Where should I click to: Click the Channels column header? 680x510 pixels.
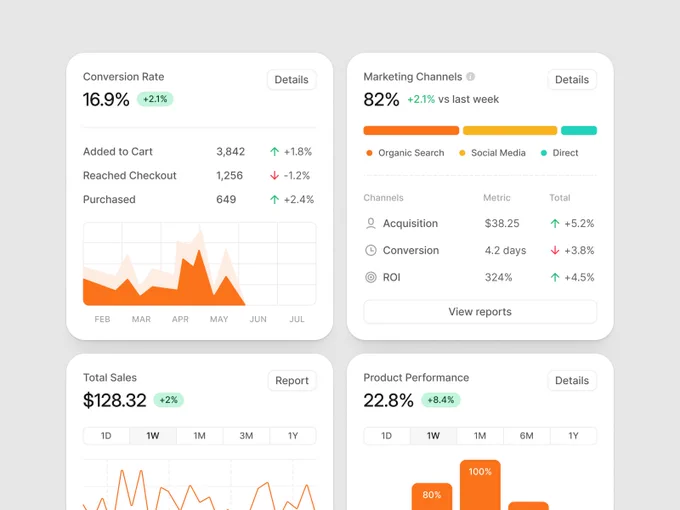click(383, 198)
